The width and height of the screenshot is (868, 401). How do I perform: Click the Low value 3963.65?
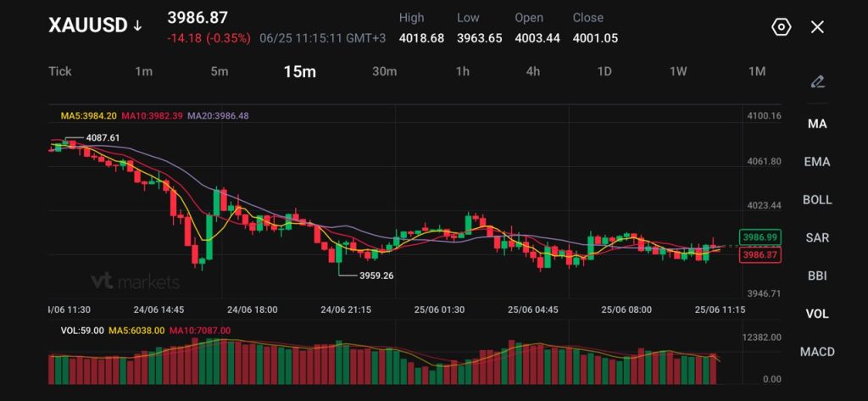tap(480, 38)
